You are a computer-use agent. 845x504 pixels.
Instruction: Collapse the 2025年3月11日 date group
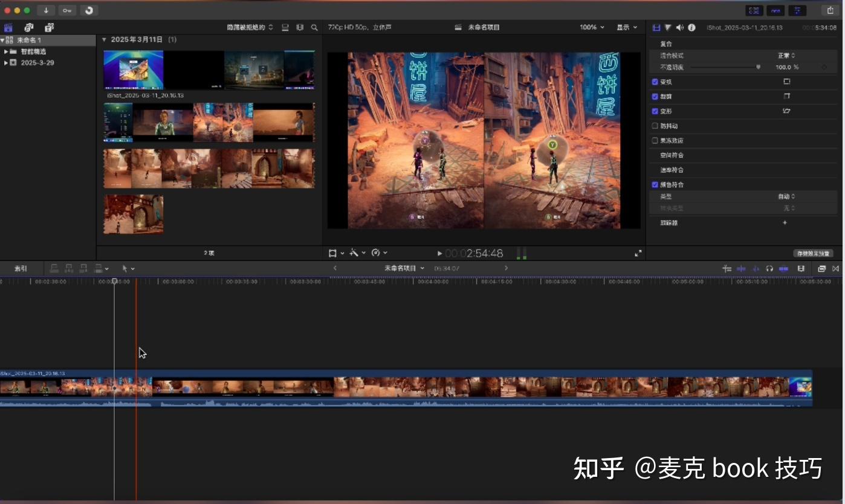pos(104,39)
